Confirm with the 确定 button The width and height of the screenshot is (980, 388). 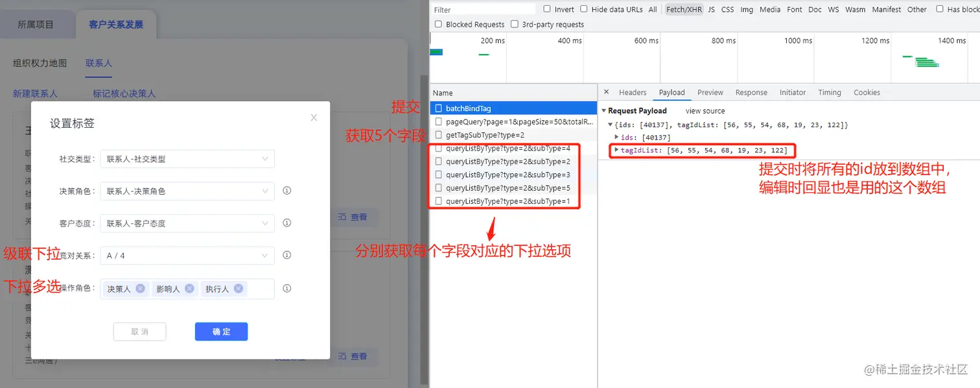coord(221,332)
